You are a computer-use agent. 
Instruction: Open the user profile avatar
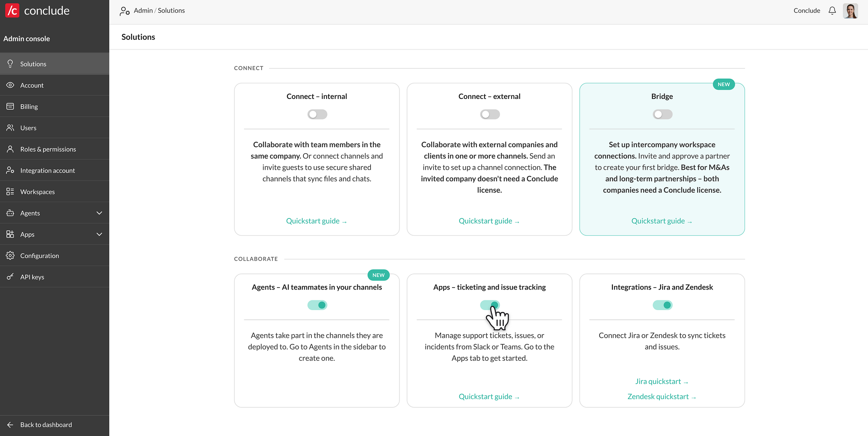850,10
